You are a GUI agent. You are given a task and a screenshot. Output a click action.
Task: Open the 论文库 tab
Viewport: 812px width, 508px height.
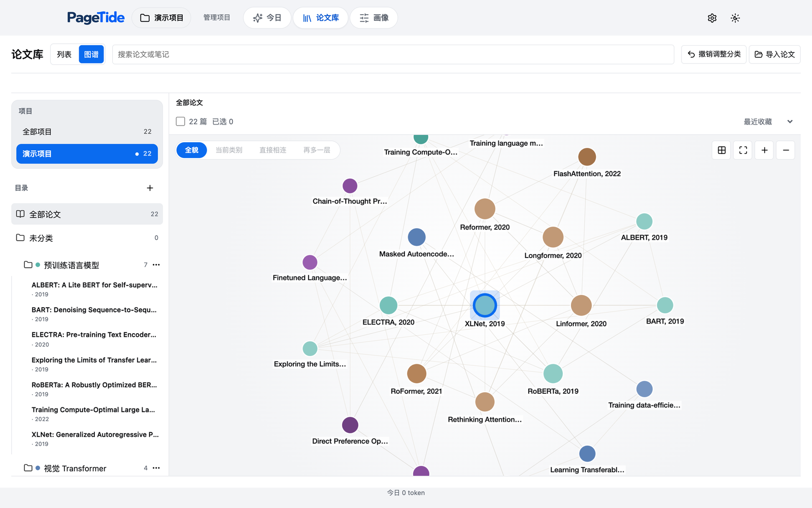[x=321, y=18]
